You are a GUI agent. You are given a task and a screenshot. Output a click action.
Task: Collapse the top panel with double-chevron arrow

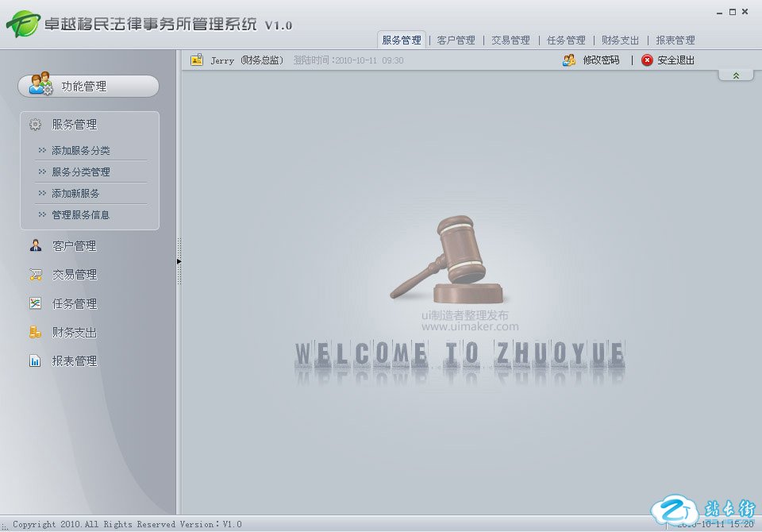pyautogui.click(x=736, y=75)
